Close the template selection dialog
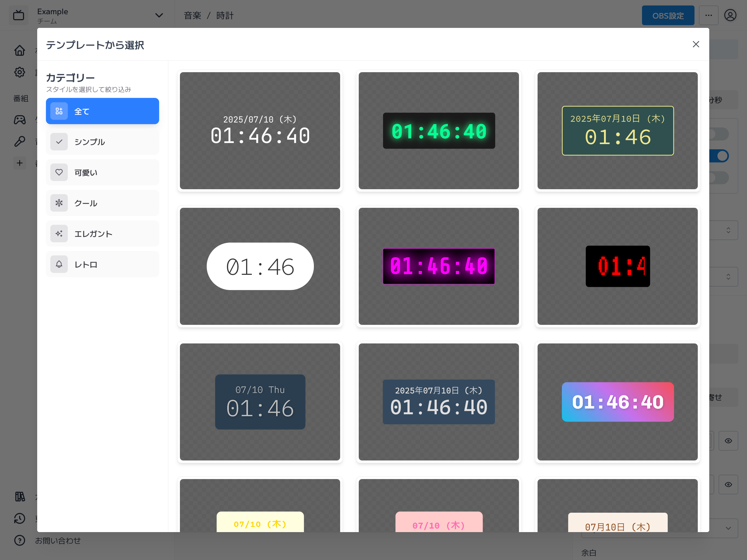 coord(696,44)
